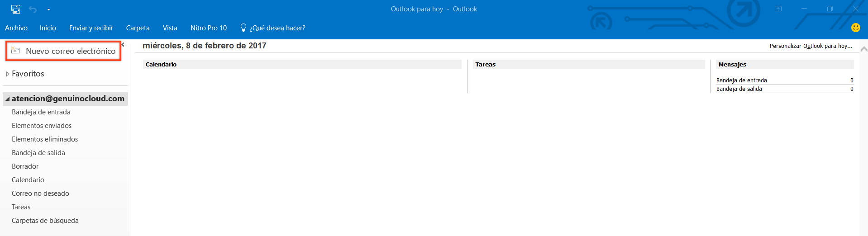Click the Tareas section header
868x236 pixels.
[x=589, y=64]
